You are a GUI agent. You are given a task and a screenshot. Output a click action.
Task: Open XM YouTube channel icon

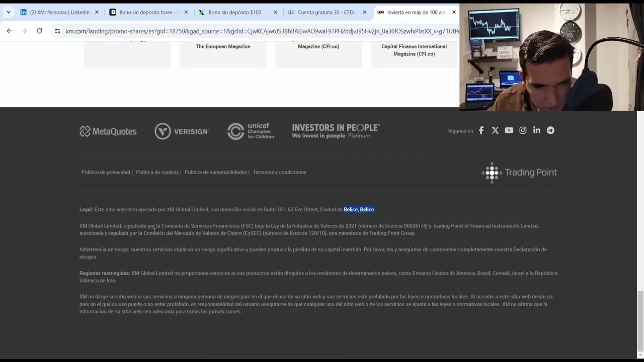(x=509, y=130)
